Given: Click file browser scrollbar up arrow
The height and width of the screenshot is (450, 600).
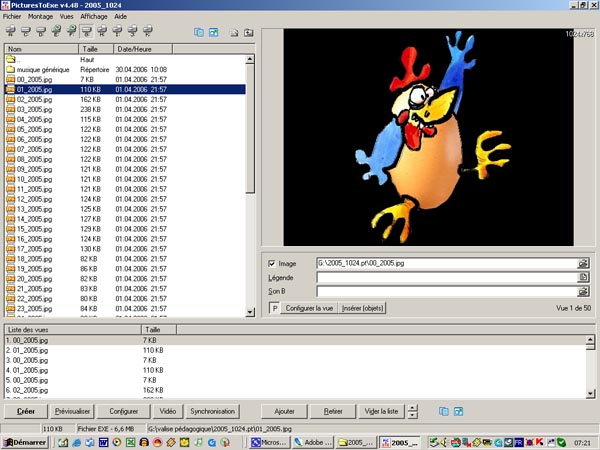Looking at the screenshot, I should tap(250, 59).
